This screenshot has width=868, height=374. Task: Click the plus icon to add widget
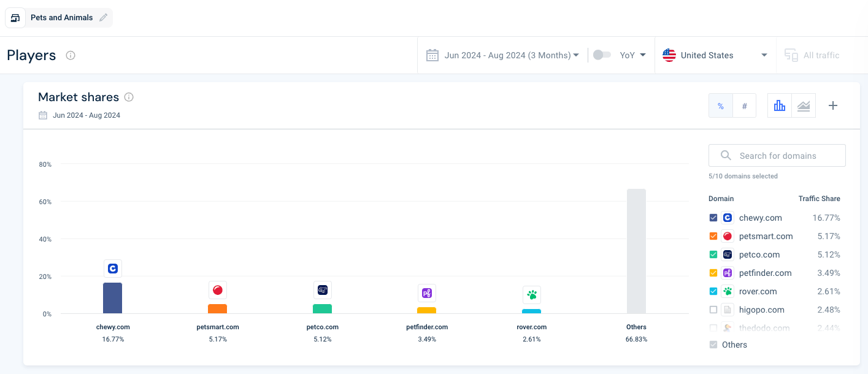pyautogui.click(x=833, y=105)
